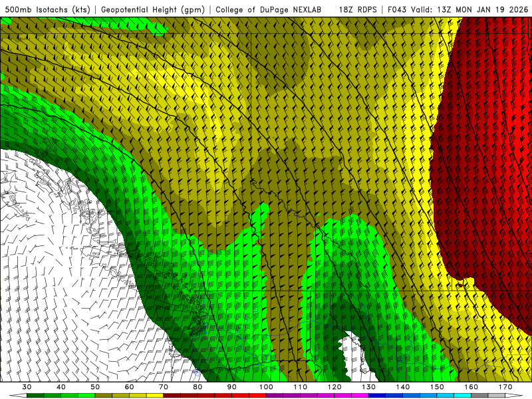Click the bright green swatch just before 50
This screenshot has height=399, width=532.
click(86, 396)
